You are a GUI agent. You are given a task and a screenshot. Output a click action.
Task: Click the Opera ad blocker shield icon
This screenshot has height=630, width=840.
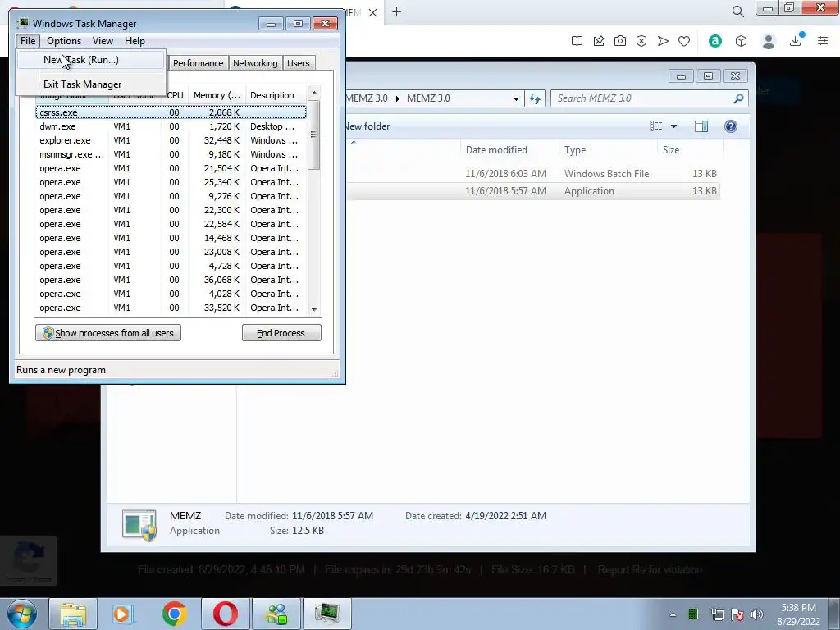641,41
